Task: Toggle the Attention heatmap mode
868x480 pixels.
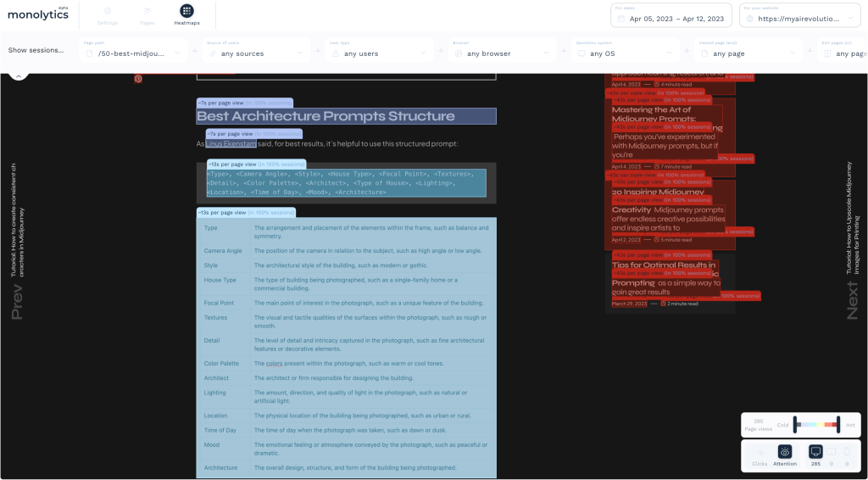Action: [785, 455]
